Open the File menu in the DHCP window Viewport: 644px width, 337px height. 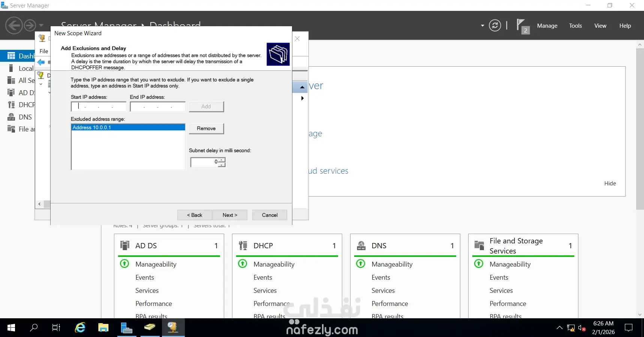(44, 51)
